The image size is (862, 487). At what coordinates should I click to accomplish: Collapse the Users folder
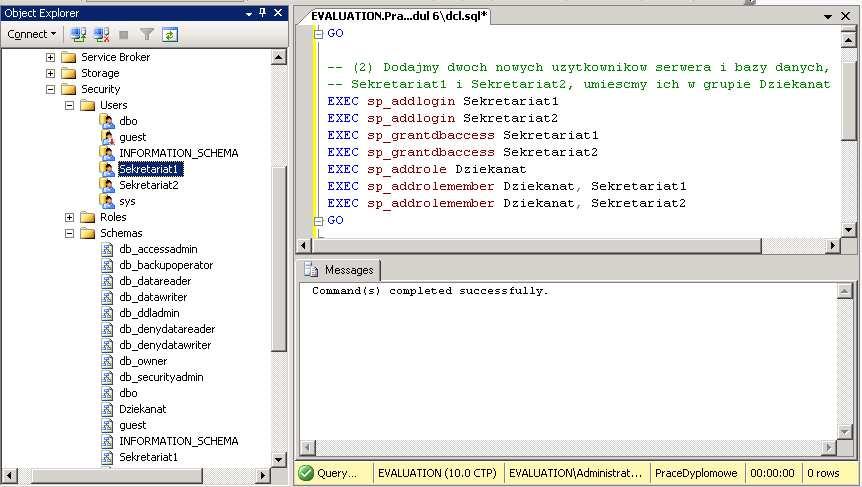pos(69,105)
